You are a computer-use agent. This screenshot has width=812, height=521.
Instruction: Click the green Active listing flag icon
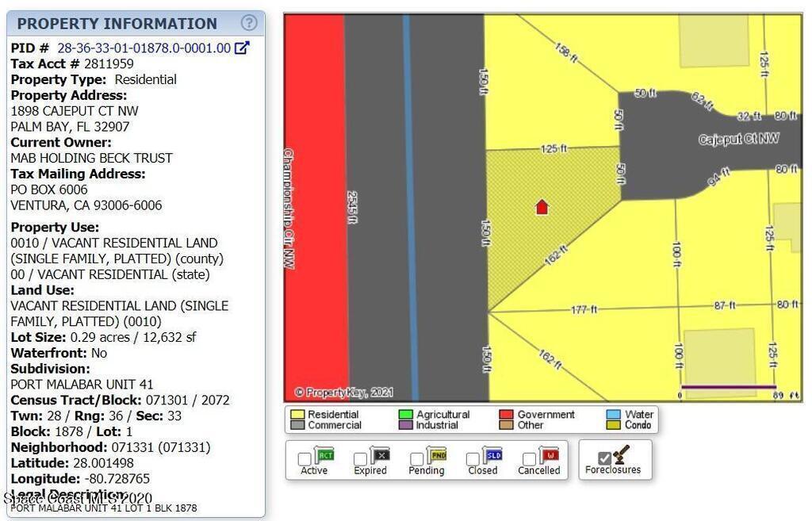(324, 455)
